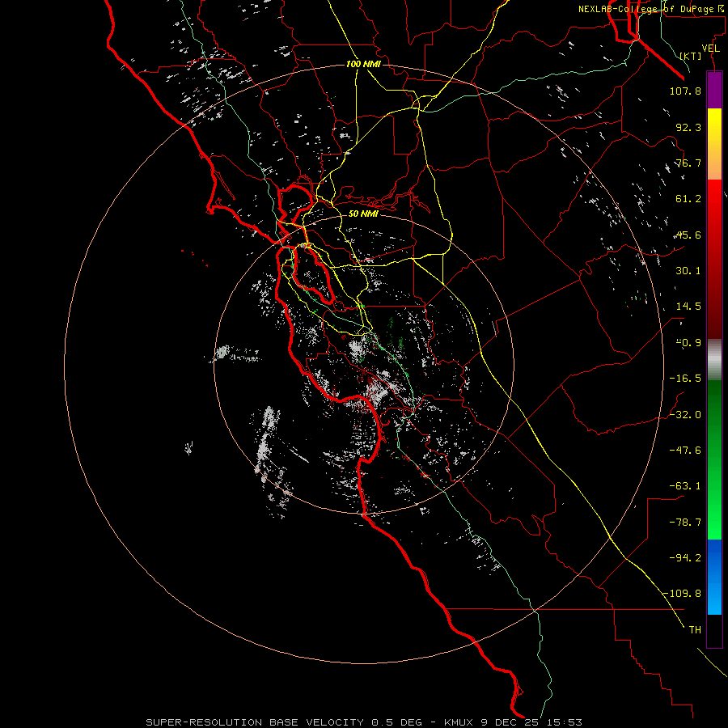Click the 107.8 velocity scale value
The image size is (728, 728).
pyautogui.click(x=685, y=91)
